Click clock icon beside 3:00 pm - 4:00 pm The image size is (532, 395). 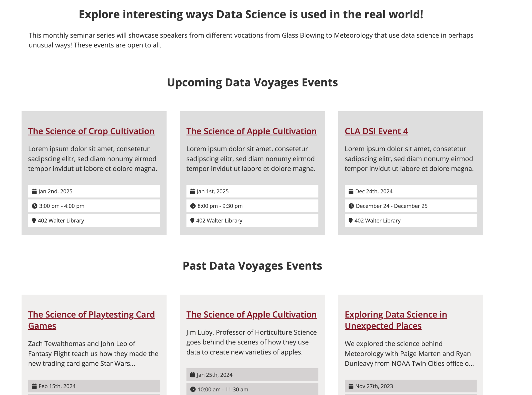pos(34,206)
